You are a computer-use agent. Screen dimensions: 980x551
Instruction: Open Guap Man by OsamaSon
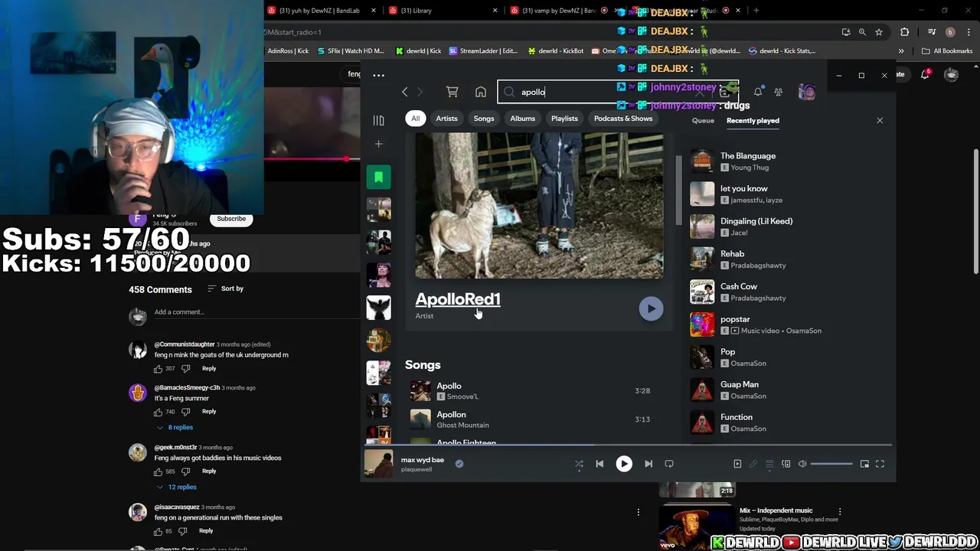789,390
